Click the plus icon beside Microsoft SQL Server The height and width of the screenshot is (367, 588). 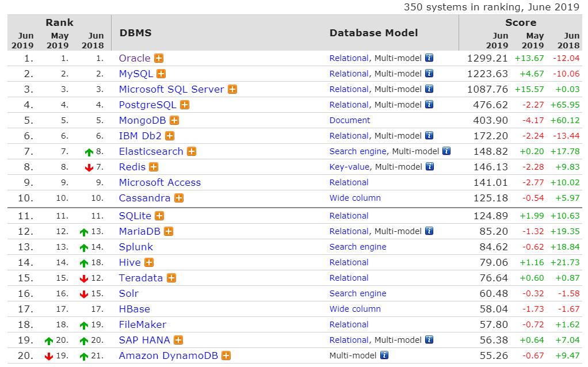click(232, 89)
